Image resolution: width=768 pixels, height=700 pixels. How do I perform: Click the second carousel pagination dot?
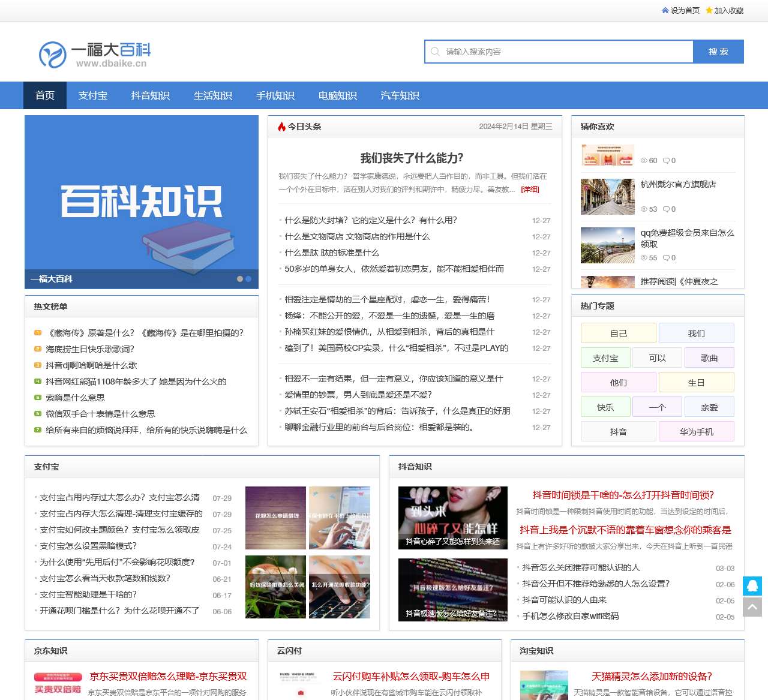(248, 278)
